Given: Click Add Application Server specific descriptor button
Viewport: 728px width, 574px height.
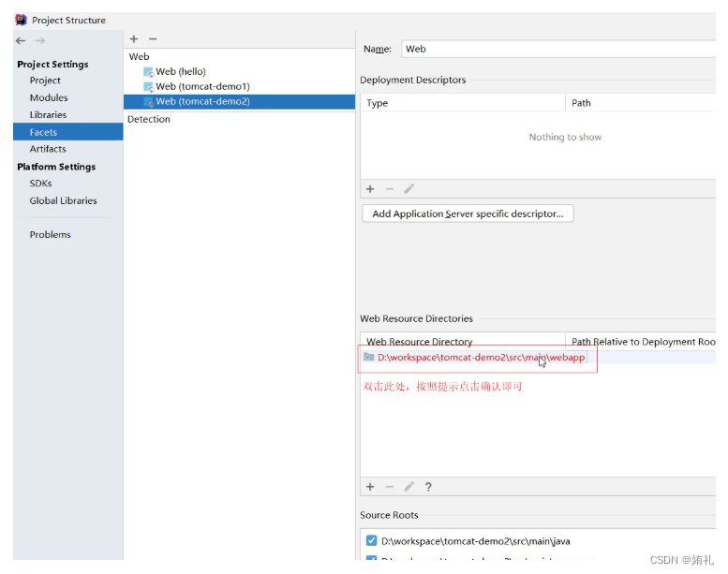Looking at the screenshot, I should pos(468,213).
